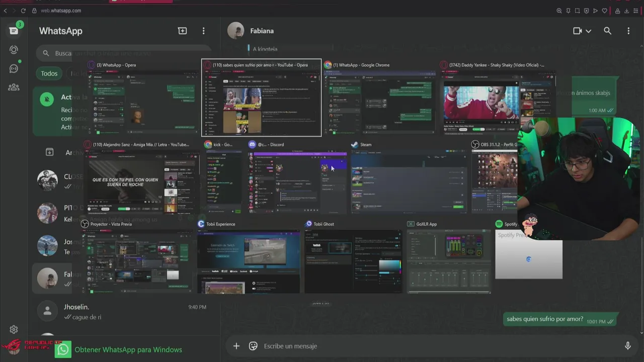Image resolution: width=644 pixels, height=362 pixels.
Task: Switch to the Spotify window thumbnail
Action: pyautogui.click(x=529, y=254)
